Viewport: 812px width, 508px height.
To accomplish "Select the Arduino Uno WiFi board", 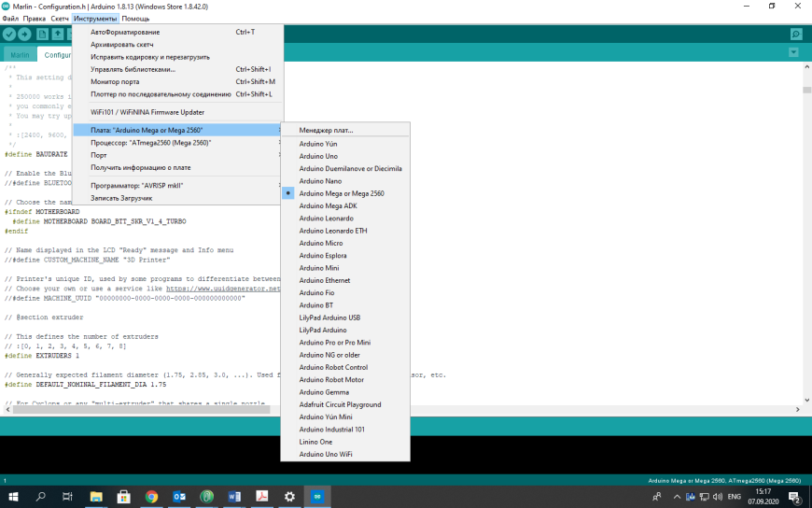I will (345, 454).
